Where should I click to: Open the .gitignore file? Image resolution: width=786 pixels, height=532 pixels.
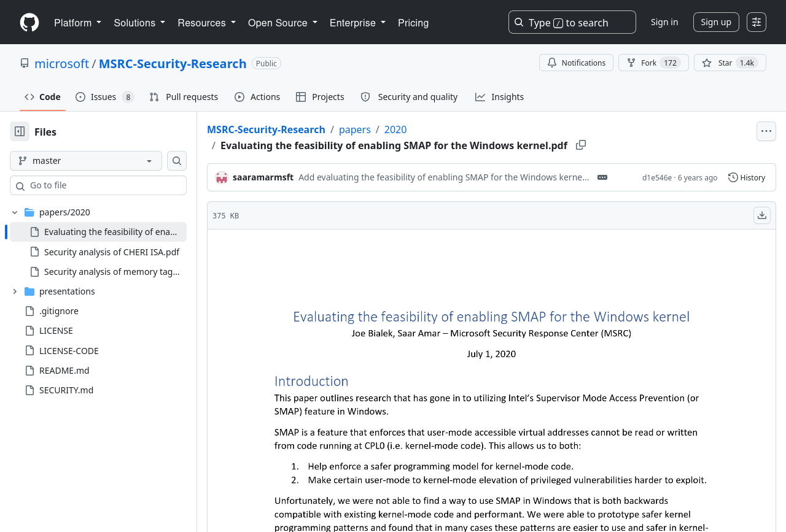click(98, 310)
